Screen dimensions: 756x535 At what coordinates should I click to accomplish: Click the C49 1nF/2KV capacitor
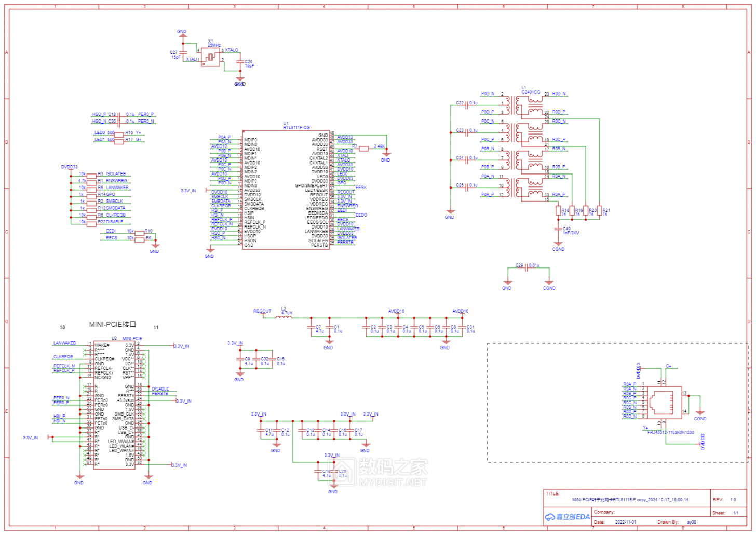tap(559, 229)
